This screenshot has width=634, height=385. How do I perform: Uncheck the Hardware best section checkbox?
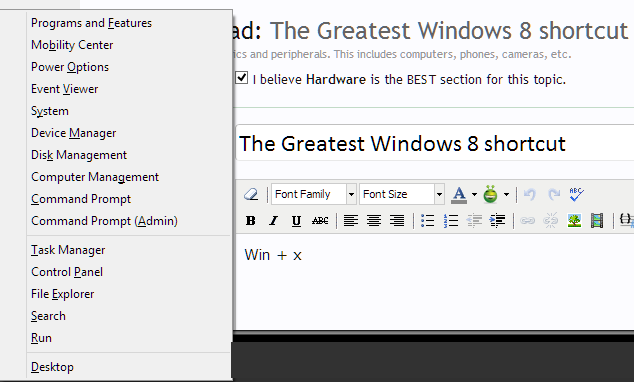coord(241,78)
